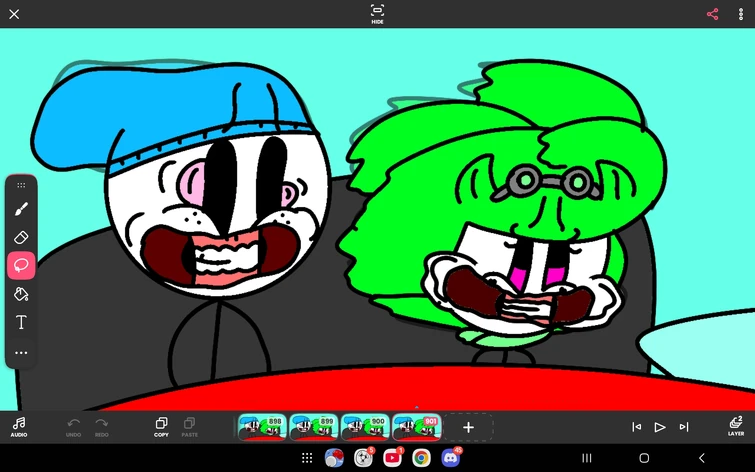Jump to the first frame
Image resolution: width=755 pixels, height=472 pixels.
637,427
